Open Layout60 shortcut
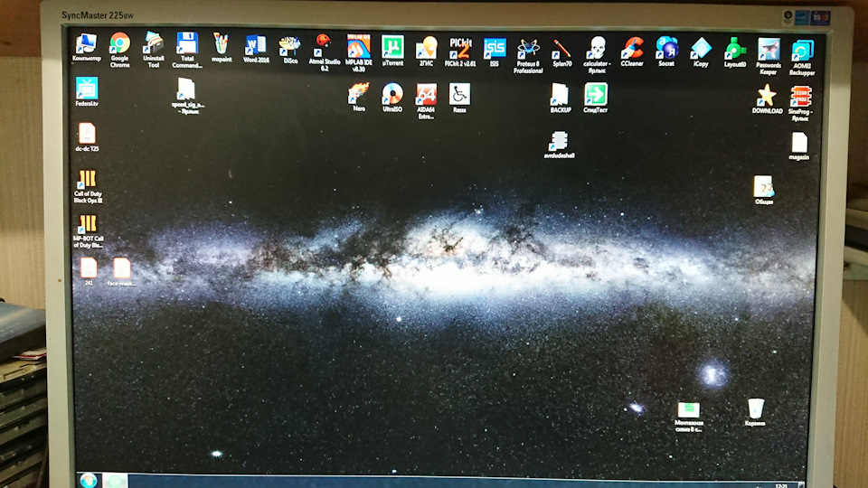This screenshot has height=488, width=868. [x=734, y=52]
